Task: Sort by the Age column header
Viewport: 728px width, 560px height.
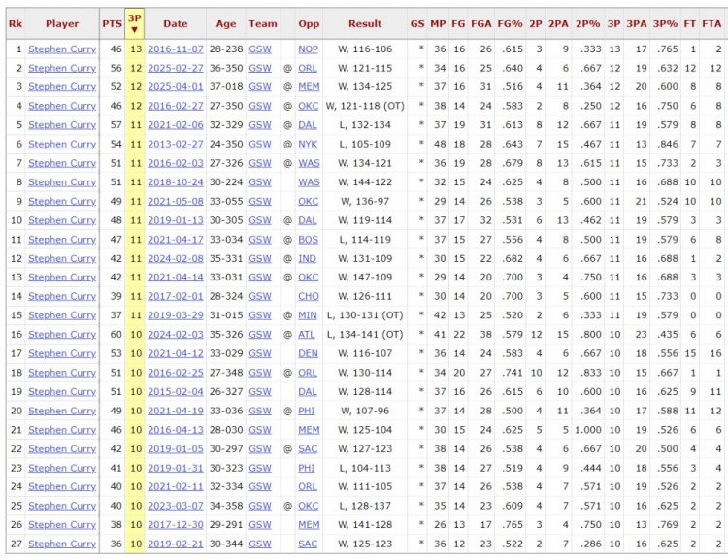Action: 226,23
